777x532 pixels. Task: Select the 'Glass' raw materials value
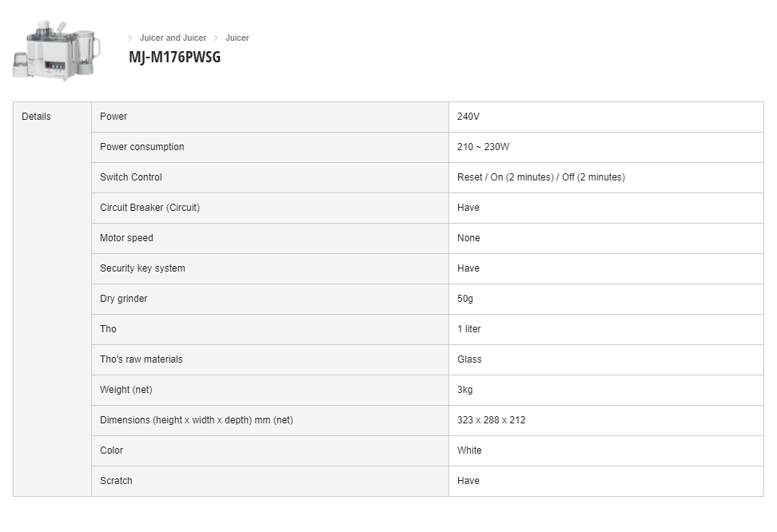tap(606, 359)
